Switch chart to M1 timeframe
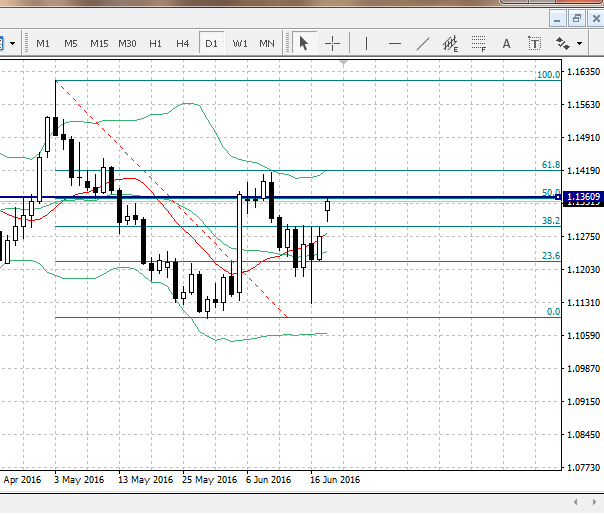 (43, 44)
